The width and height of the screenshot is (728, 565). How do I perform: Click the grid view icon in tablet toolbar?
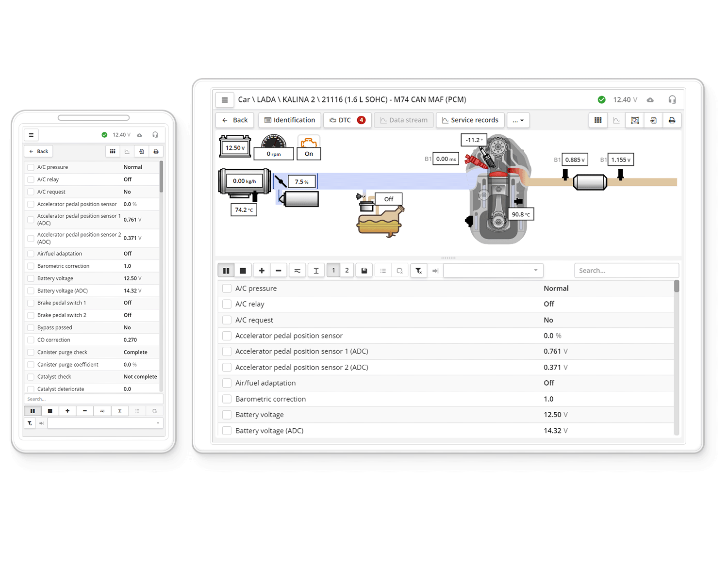click(x=598, y=120)
